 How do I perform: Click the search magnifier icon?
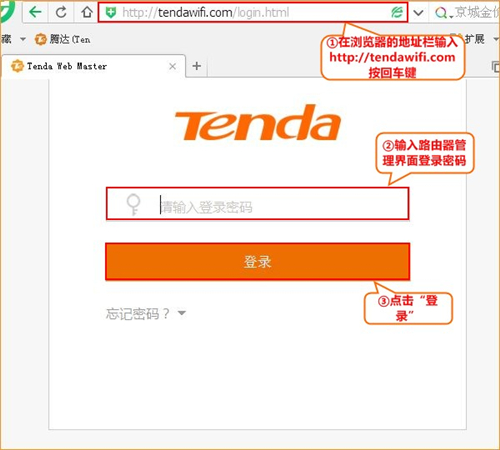(441, 13)
